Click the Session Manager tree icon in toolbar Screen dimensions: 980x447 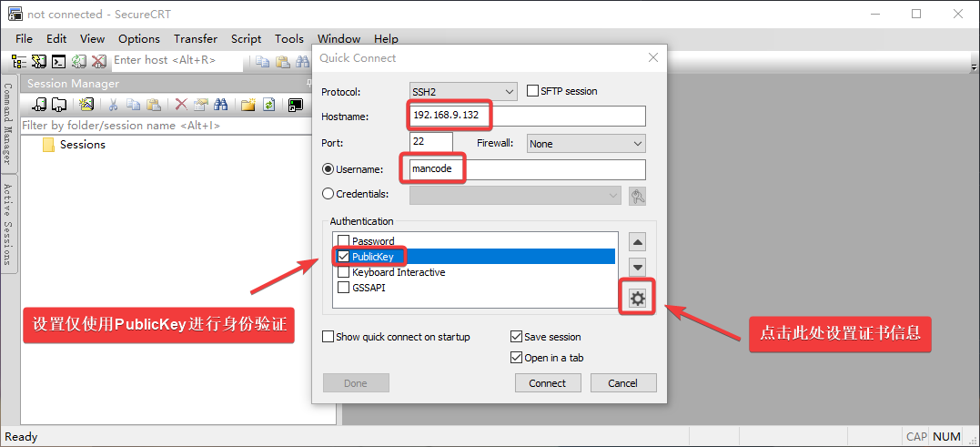point(19,61)
